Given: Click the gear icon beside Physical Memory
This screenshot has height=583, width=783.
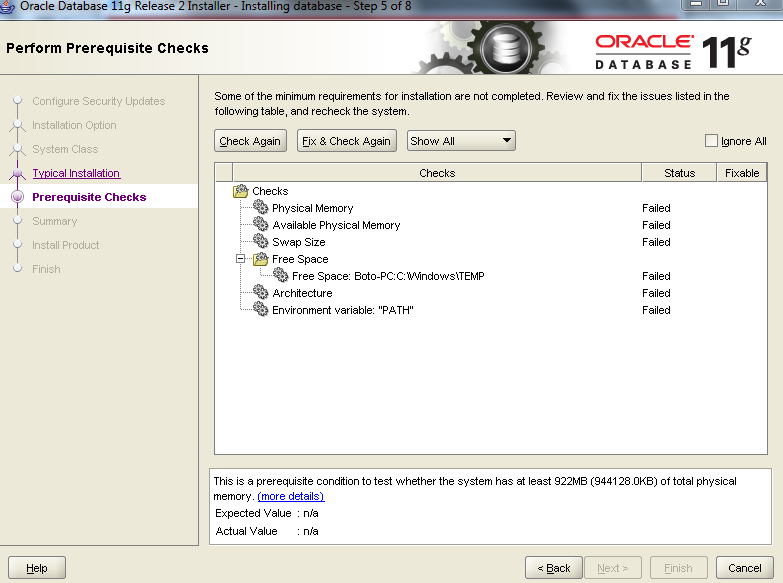Looking at the screenshot, I should 261,208.
